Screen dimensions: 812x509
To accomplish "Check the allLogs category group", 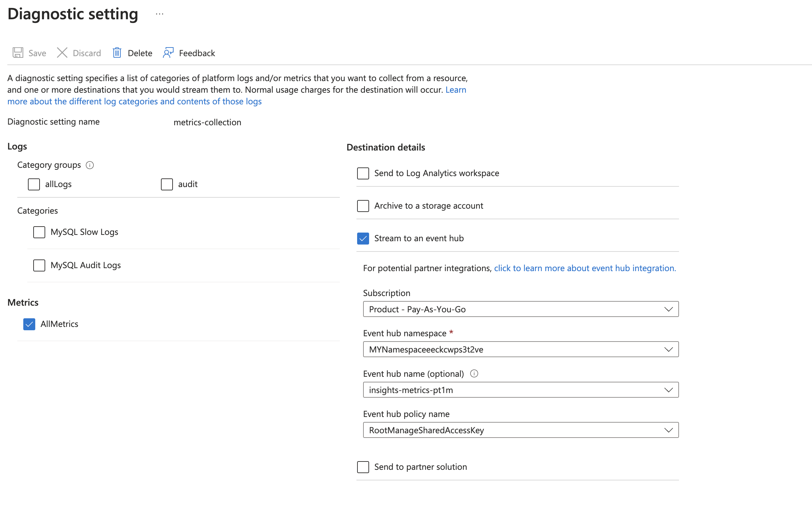I will tap(34, 184).
